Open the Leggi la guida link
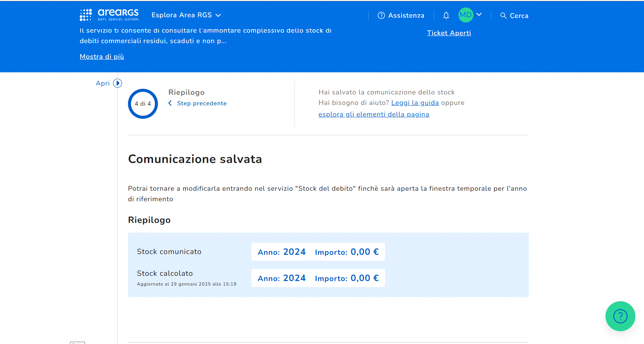Image resolution: width=644 pixels, height=344 pixels. click(x=415, y=103)
